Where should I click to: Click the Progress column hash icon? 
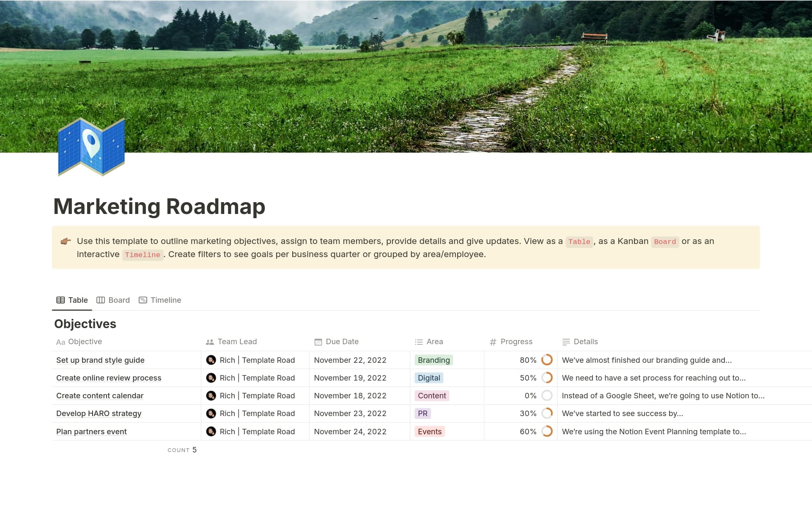click(493, 342)
